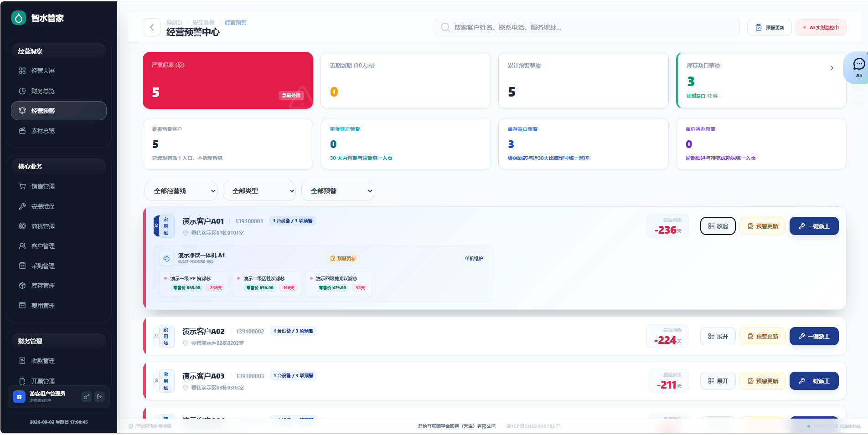
Task: Click 一键派工 for 演示客户A01
Action: [814, 226]
